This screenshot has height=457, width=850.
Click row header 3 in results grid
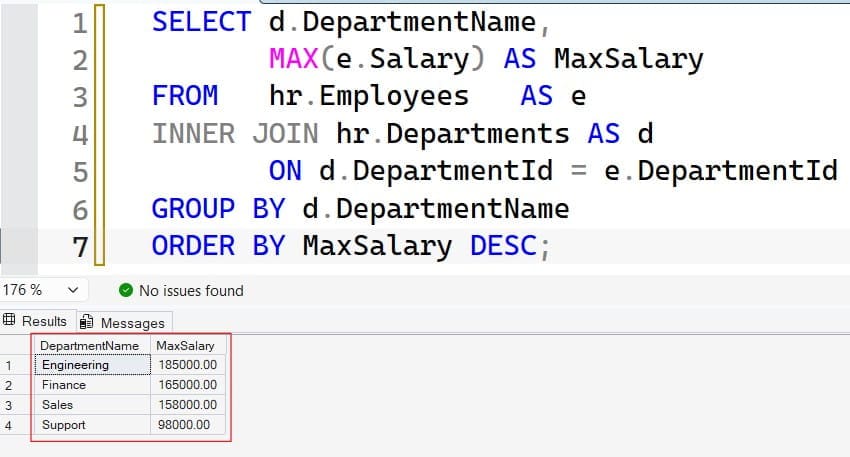[x=16, y=405]
